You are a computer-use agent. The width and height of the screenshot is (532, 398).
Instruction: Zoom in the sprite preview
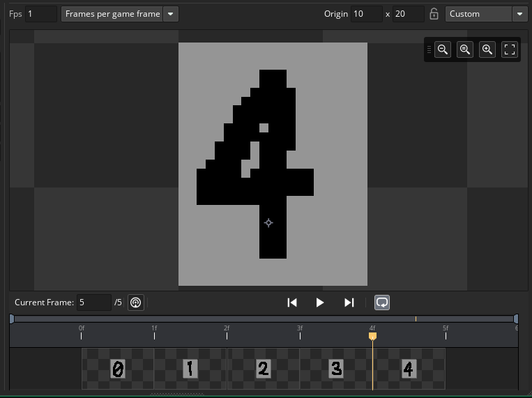coord(487,49)
